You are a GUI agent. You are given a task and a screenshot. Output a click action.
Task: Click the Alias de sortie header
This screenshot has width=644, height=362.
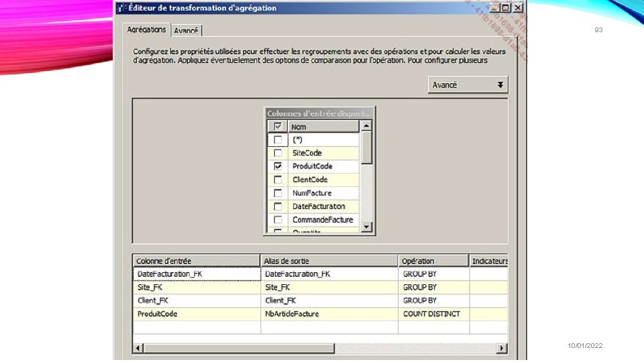(x=329, y=261)
